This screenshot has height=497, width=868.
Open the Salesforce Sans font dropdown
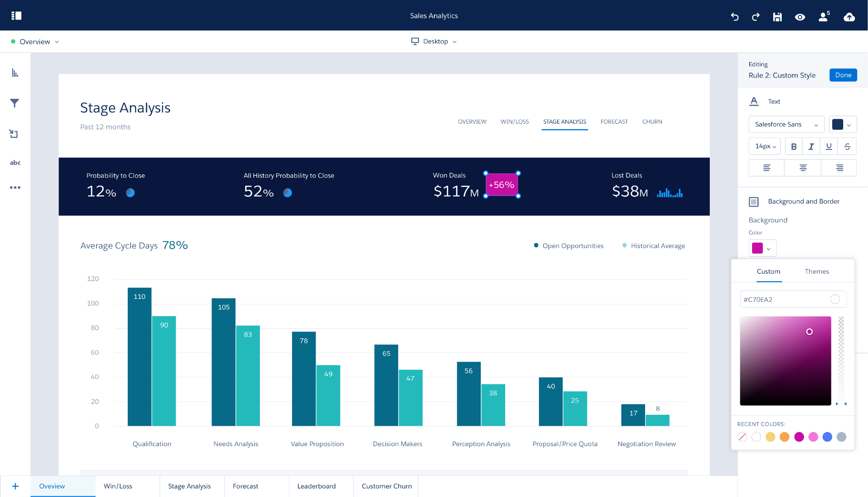pos(786,124)
